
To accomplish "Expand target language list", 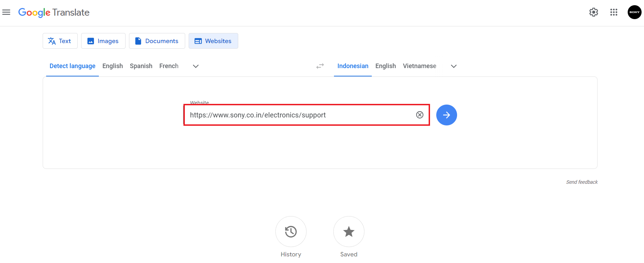I will (453, 66).
